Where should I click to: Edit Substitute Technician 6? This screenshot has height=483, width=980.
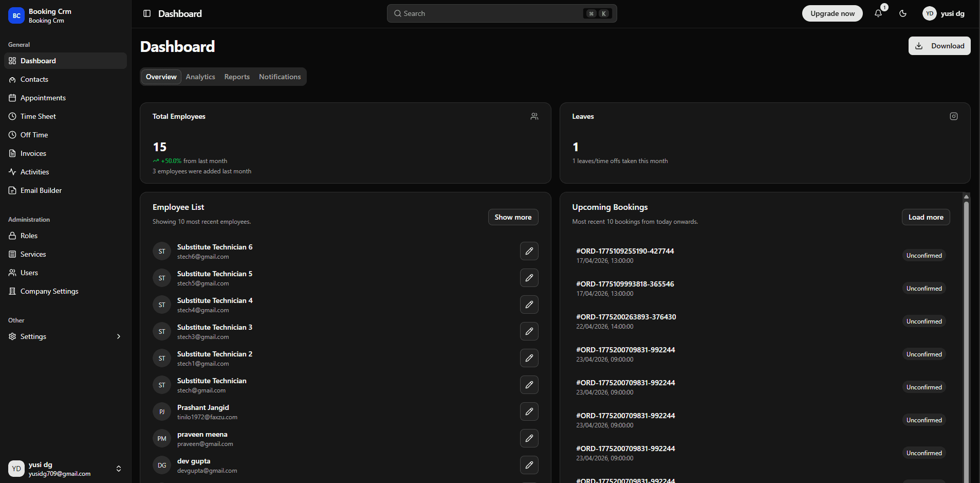coord(529,251)
